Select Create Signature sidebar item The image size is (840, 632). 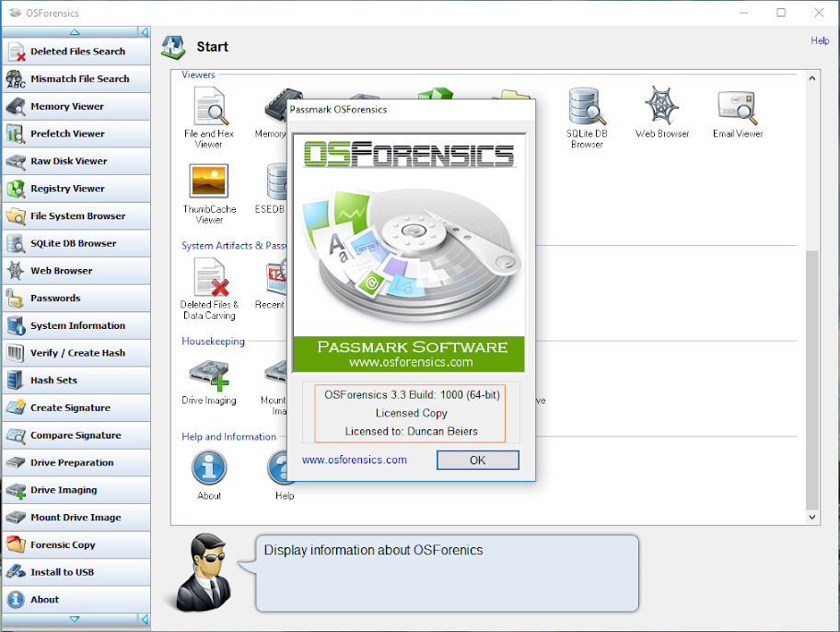[x=76, y=407]
